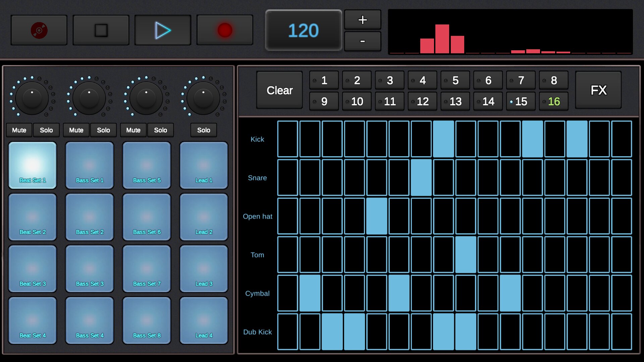Trigger the Bass Set 4 pad
Screen dimensions: 644x362
90,320
